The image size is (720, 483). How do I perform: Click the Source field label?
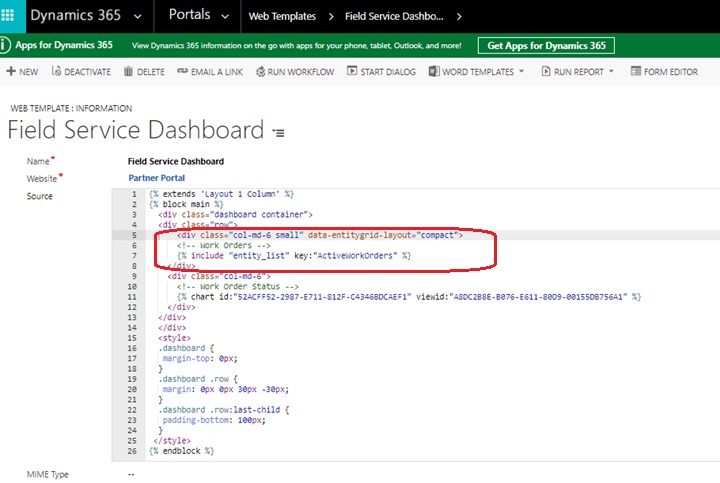coord(39,196)
